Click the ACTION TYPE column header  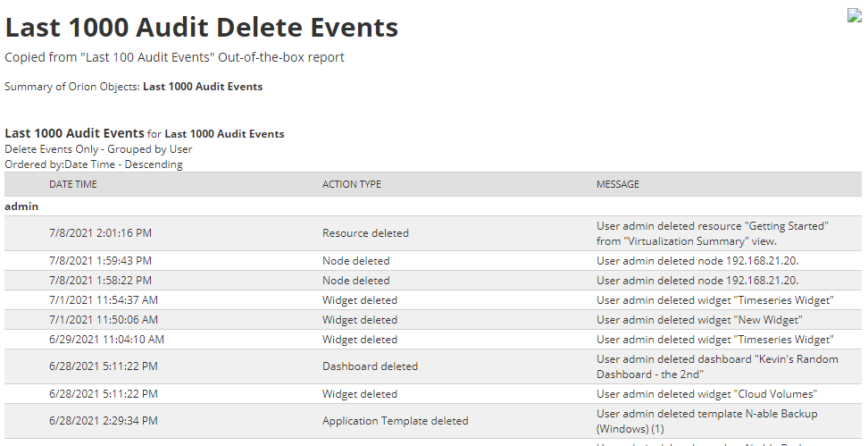point(352,184)
